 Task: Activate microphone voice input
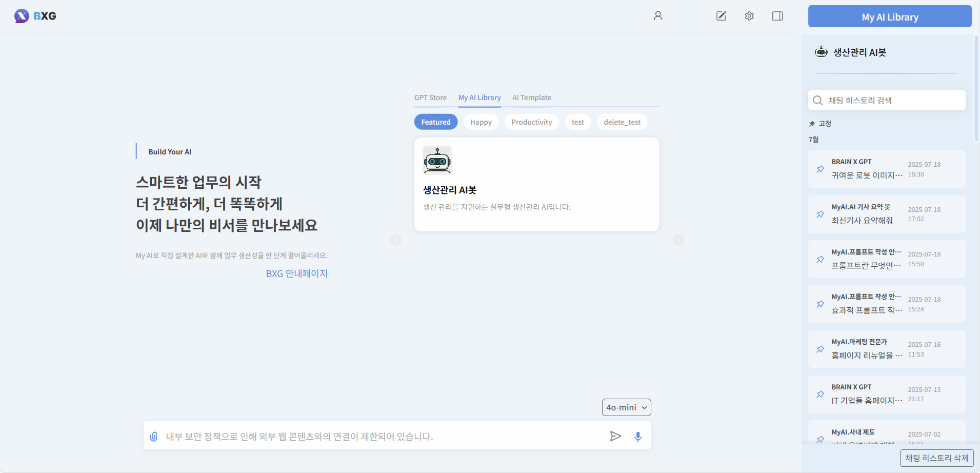click(638, 437)
